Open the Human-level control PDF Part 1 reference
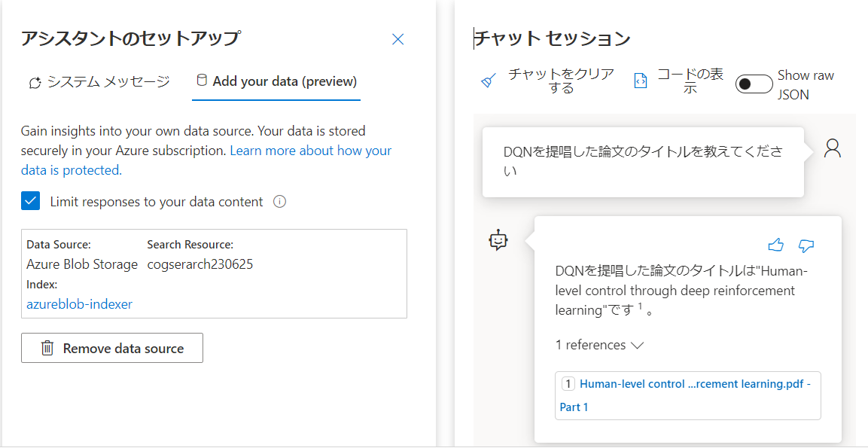 tap(687, 395)
